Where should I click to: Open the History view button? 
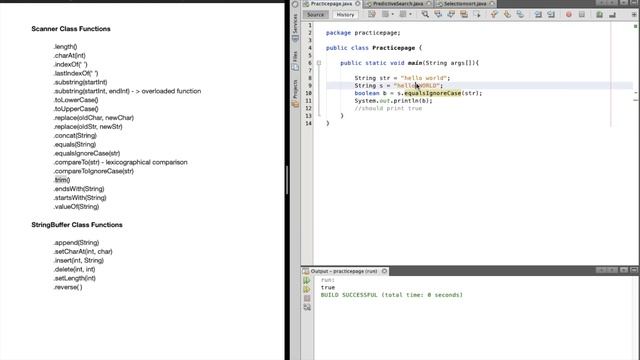[x=345, y=15]
